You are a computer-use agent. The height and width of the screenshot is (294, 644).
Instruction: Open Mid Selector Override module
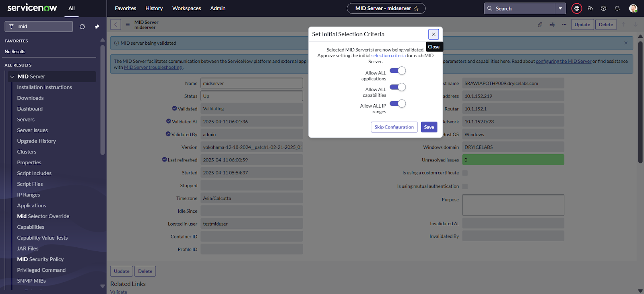click(x=43, y=216)
